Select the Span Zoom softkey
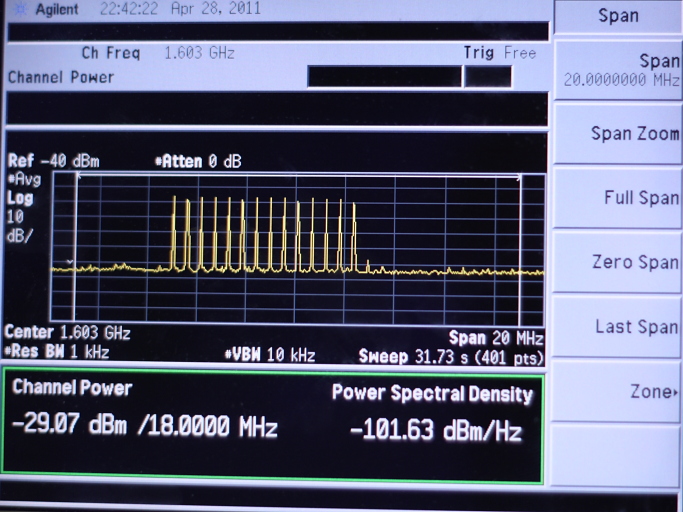683x512 pixels. point(617,134)
